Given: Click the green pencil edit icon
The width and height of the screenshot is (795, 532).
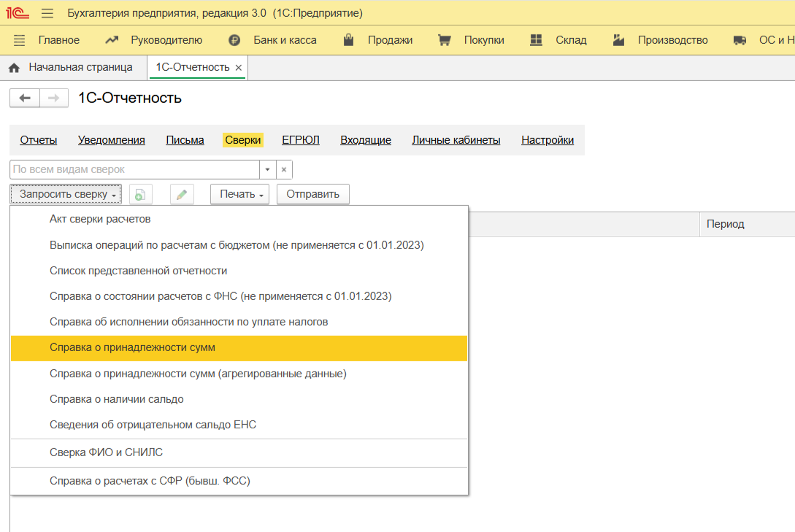Looking at the screenshot, I should tap(181, 194).
